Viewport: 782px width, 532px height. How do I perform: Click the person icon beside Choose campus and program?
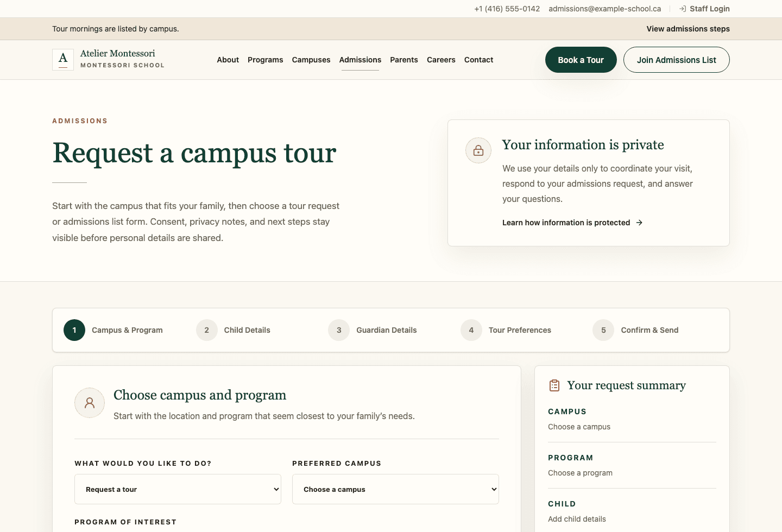[90, 403]
